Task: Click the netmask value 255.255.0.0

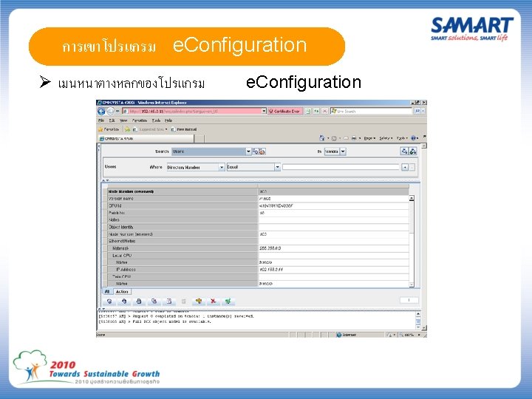Action: pos(270,248)
